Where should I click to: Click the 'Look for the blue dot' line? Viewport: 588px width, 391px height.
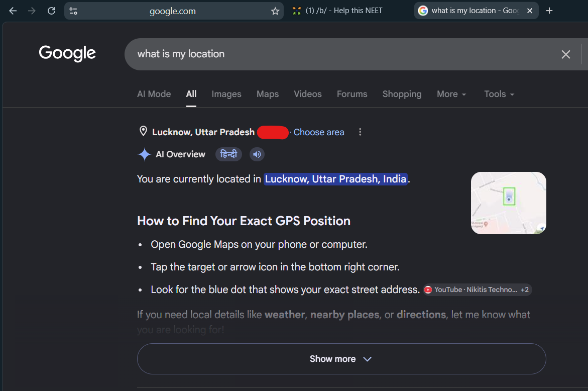[285, 289]
